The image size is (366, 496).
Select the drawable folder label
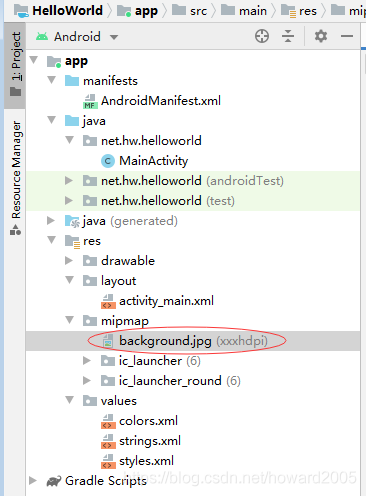coord(128,261)
